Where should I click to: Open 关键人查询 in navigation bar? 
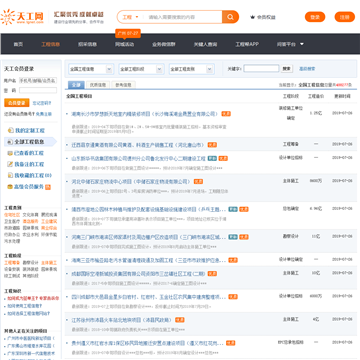click(205, 44)
